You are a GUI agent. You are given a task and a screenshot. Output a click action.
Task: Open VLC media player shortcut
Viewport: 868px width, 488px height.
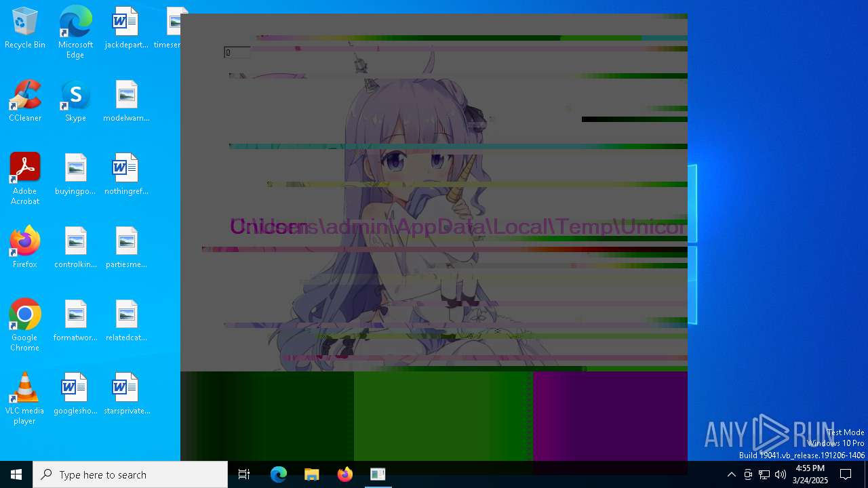(25, 399)
